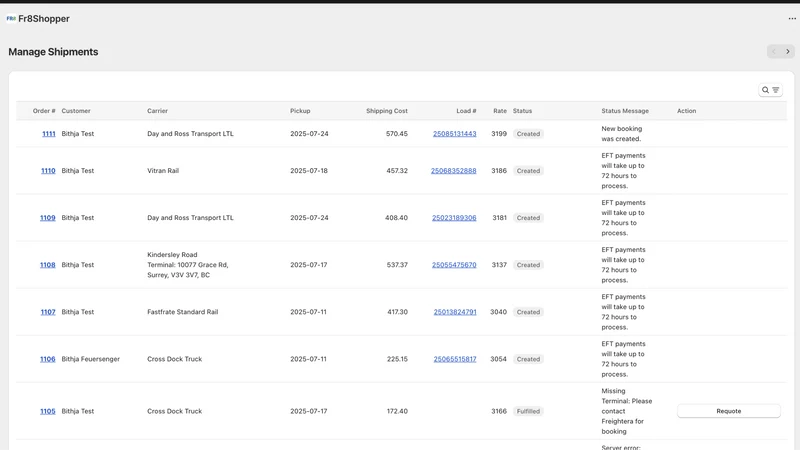The image size is (800, 450).
Task: Click shipping cost 225.15
Action: pyautogui.click(x=397, y=359)
